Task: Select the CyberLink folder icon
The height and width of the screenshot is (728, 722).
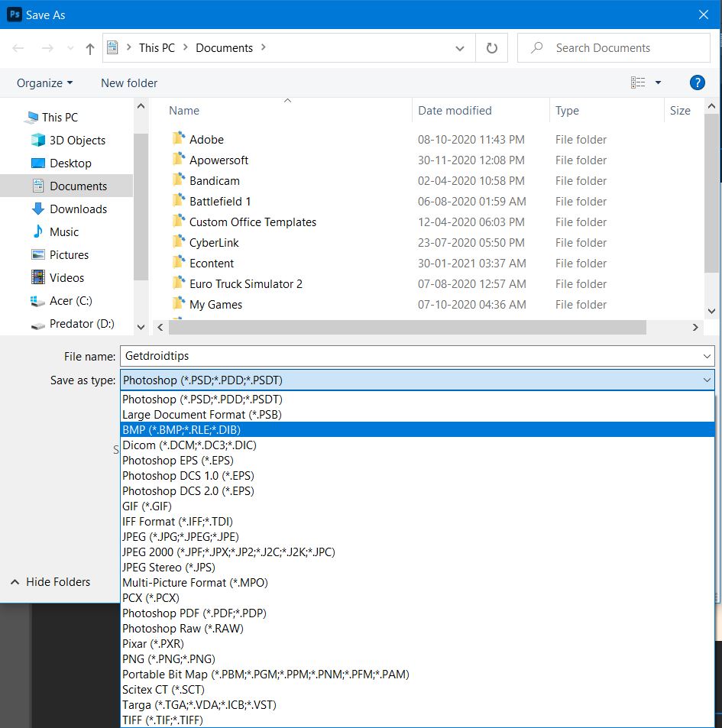Action: coord(179,241)
